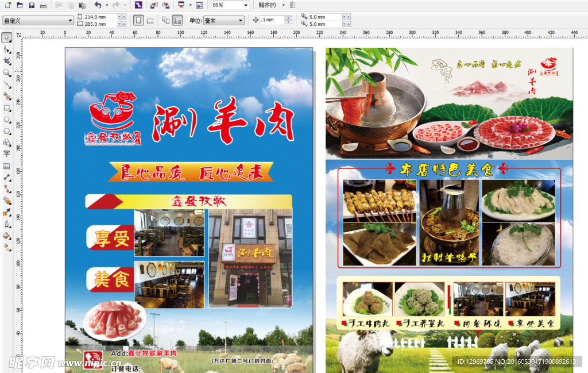Select the Rectangle tool
Image resolution: width=588 pixels, height=373 pixels.
click(x=7, y=108)
